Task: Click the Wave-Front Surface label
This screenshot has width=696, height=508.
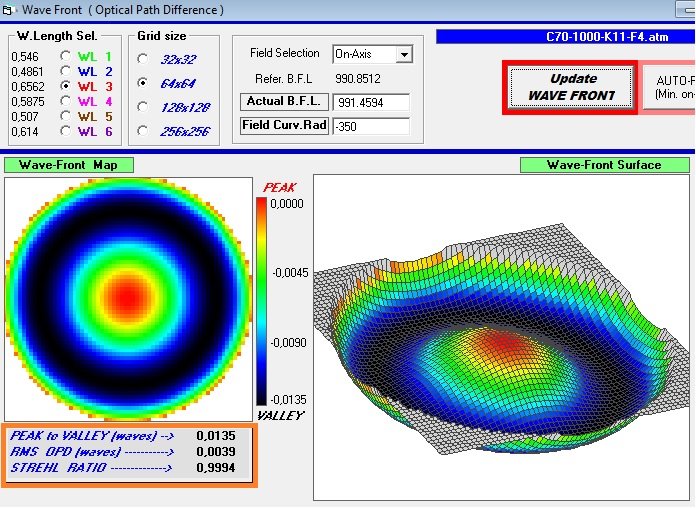Action: [x=604, y=165]
